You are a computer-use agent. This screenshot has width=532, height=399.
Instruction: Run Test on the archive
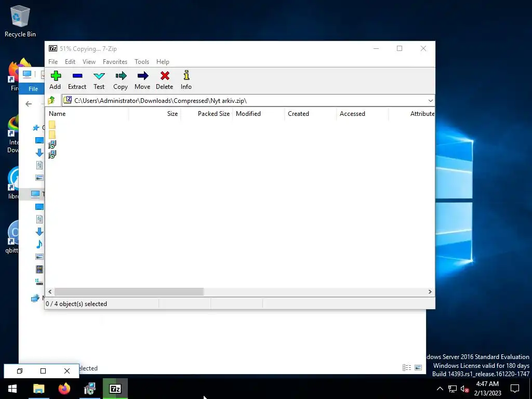99,80
